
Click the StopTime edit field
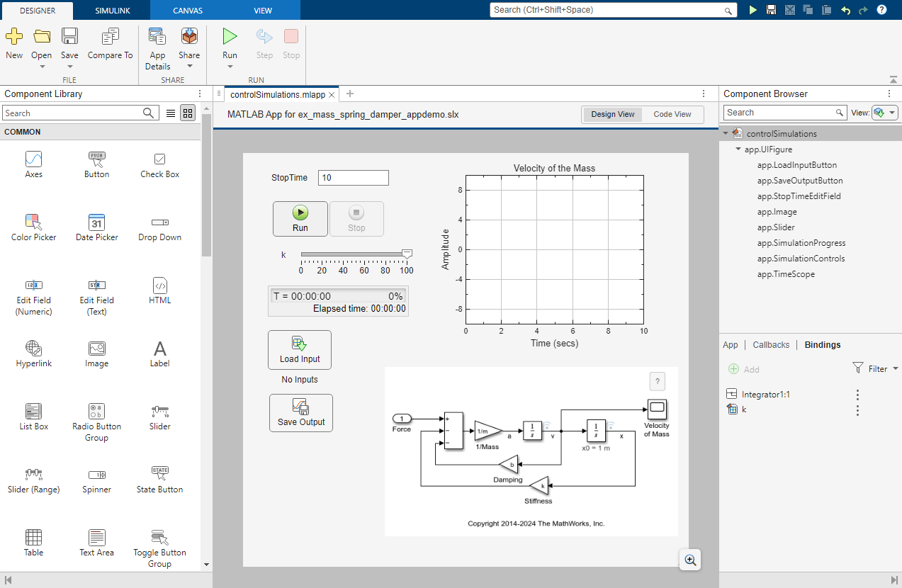tap(353, 178)
